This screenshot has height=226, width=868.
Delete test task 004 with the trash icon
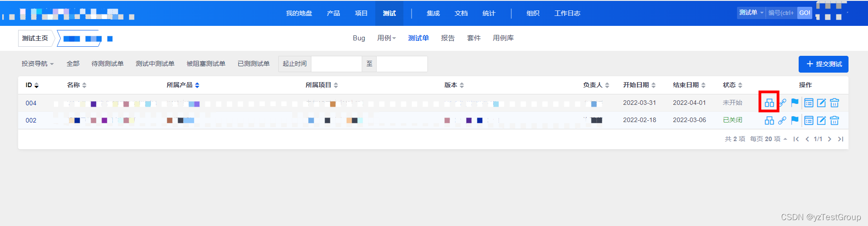(x=834, y=103)
